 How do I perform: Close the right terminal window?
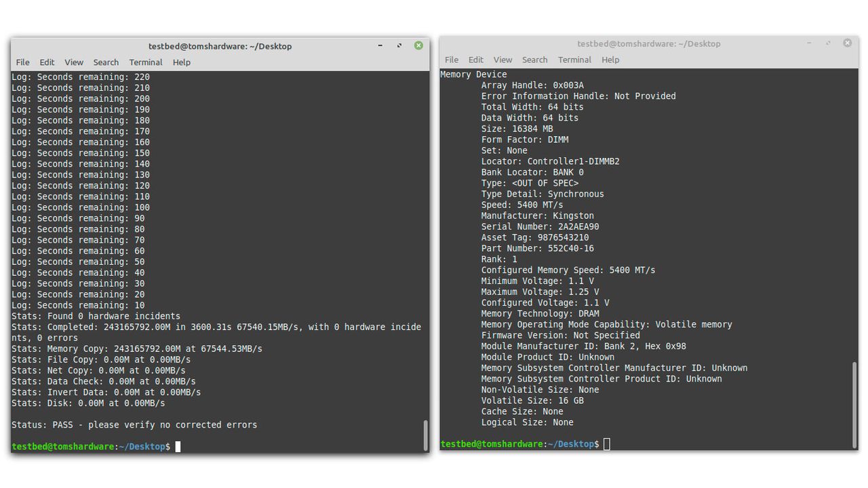847,43
